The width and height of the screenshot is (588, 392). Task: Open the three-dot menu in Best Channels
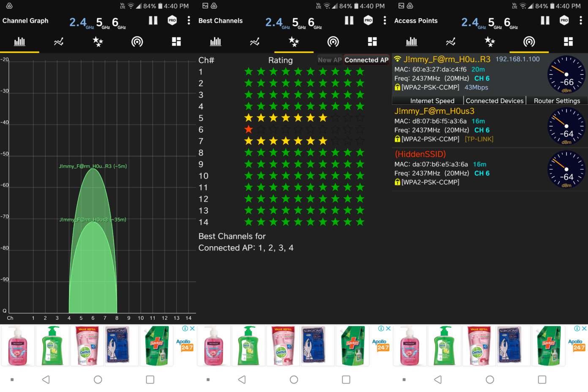pyautogui.click(x=384, y=20)
